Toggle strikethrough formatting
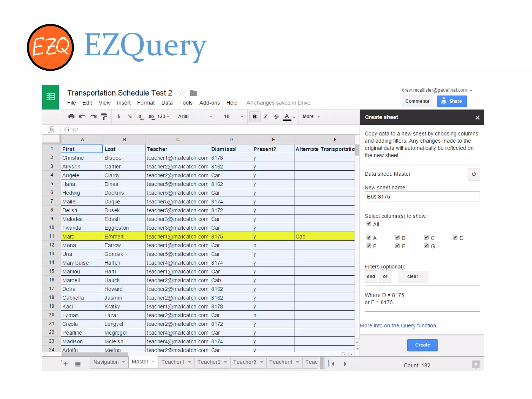Image resolution: width=532 pixels, height=399 pixels. point(276,117)
